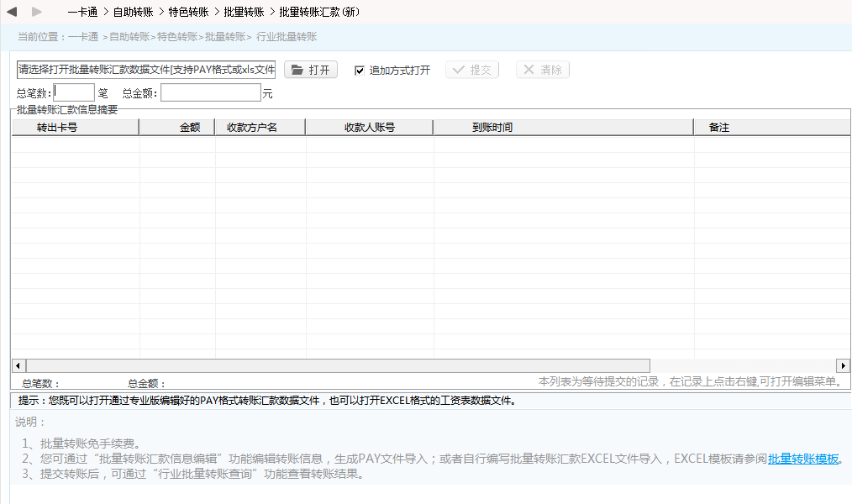Viewport: 852px width, 504px height.
Task: Click the 到账时间 column header
Action: pos(492,128)
